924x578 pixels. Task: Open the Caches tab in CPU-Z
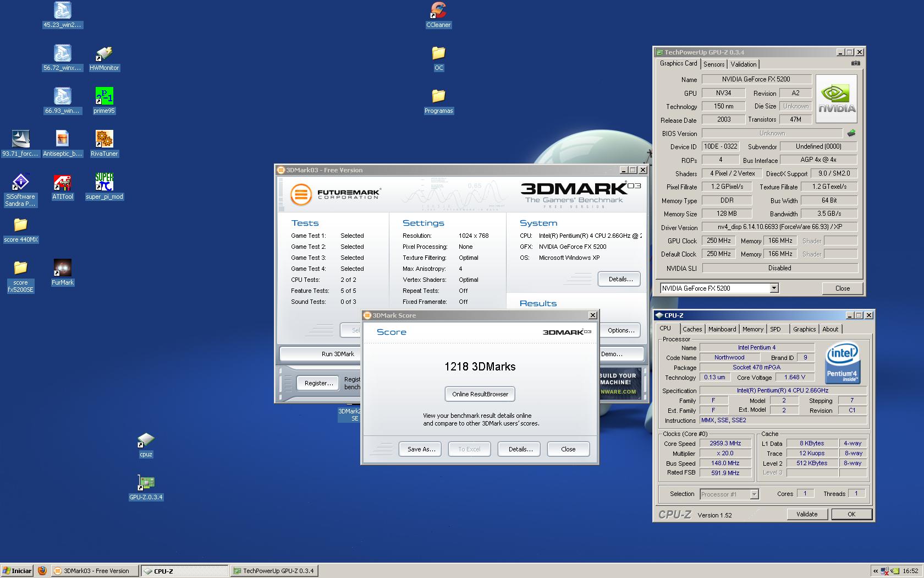click(692, 329)
